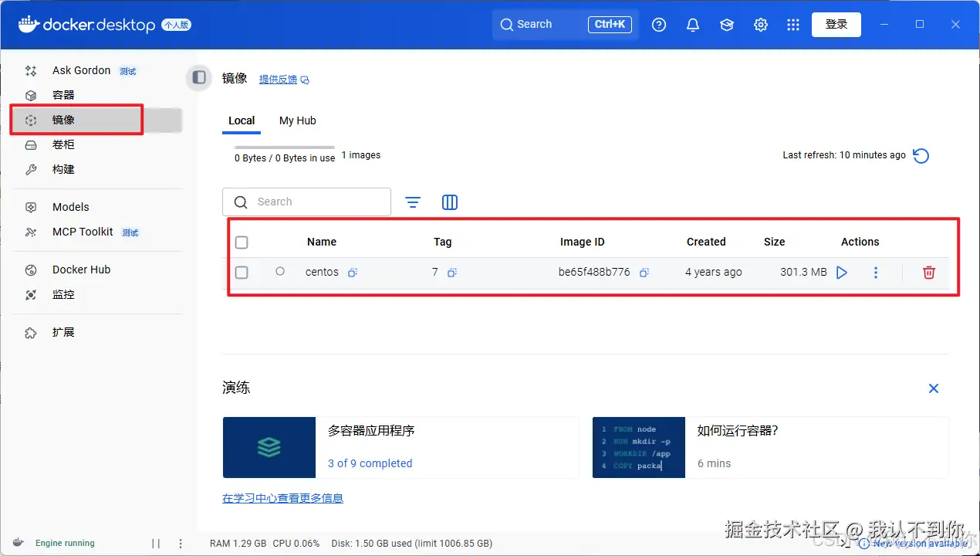Open notifications with the bell icon
Viewport: 980px width, 556px height.
pos(692,24)
